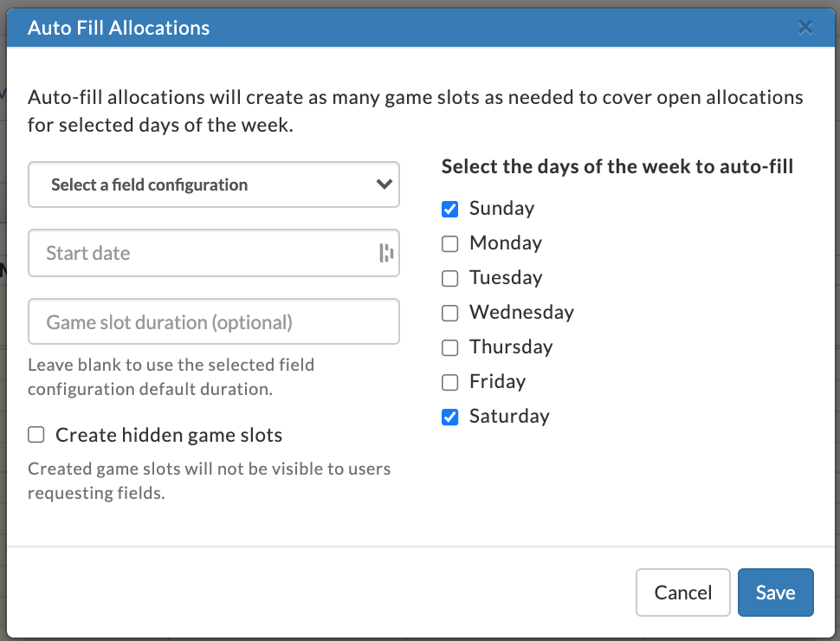
Task: Toggle the Wednesday label
Action: [522, 312]
